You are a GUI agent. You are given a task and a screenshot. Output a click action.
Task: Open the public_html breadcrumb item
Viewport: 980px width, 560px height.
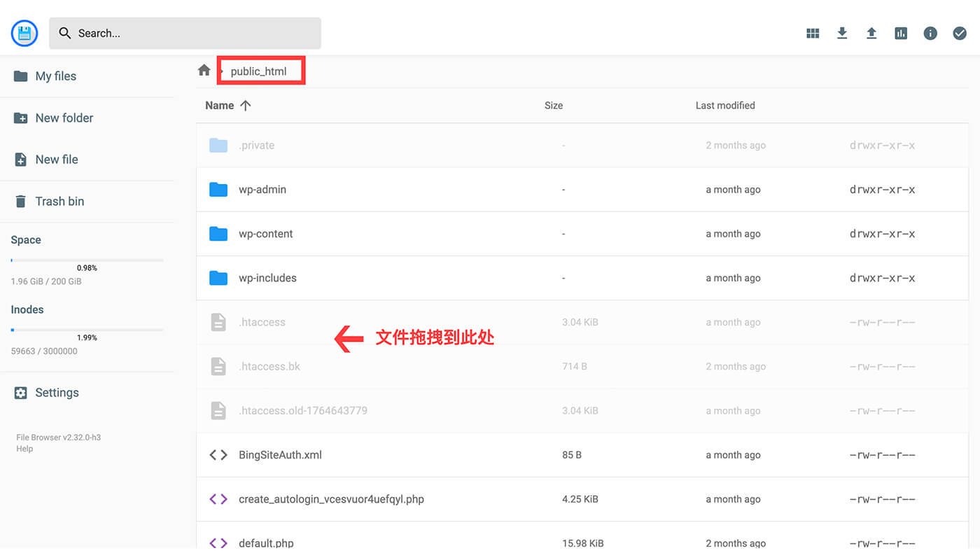coord(260,71)
